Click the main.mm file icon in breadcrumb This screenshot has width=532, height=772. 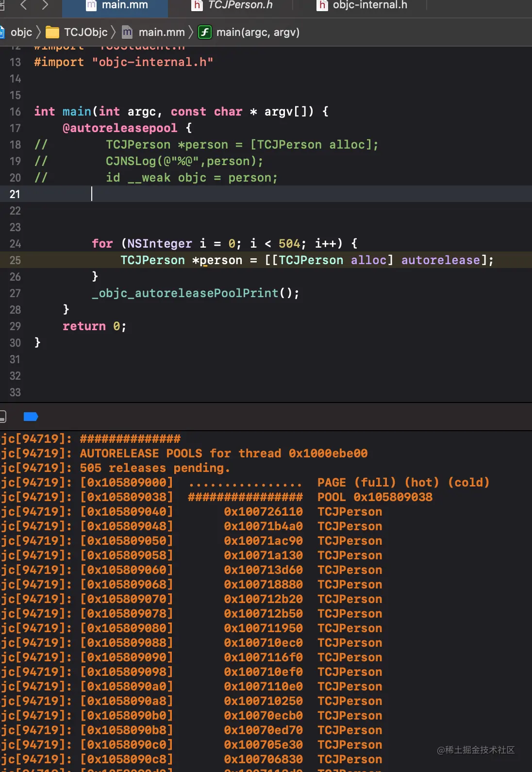coord(127,33)
